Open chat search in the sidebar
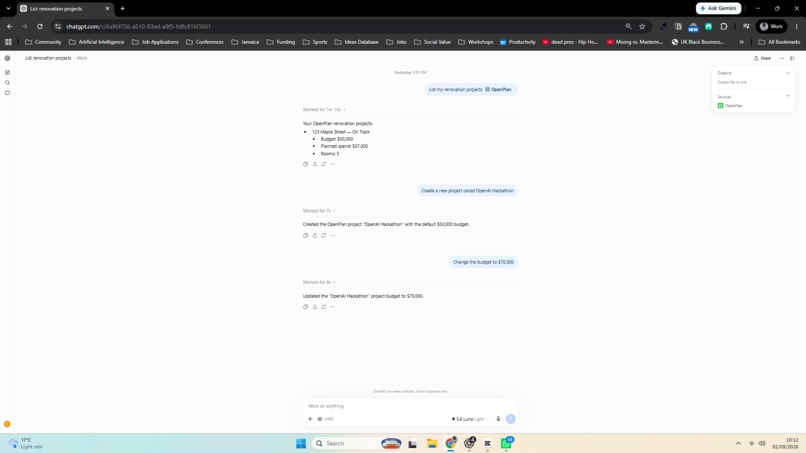The height and width of the screenshot is (453, 806). [x=7, y=83]
